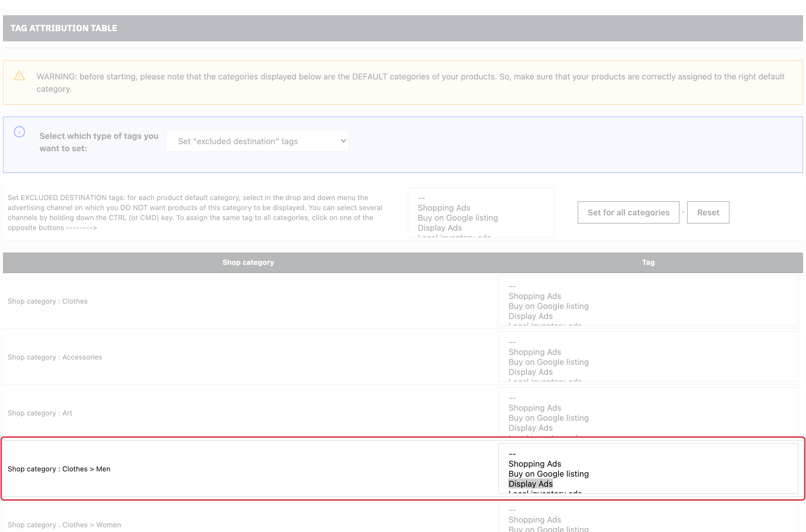Select Buy on Google listing for Clothes > Men
This screenshot has height=532, width=806.
pos(548,474)
